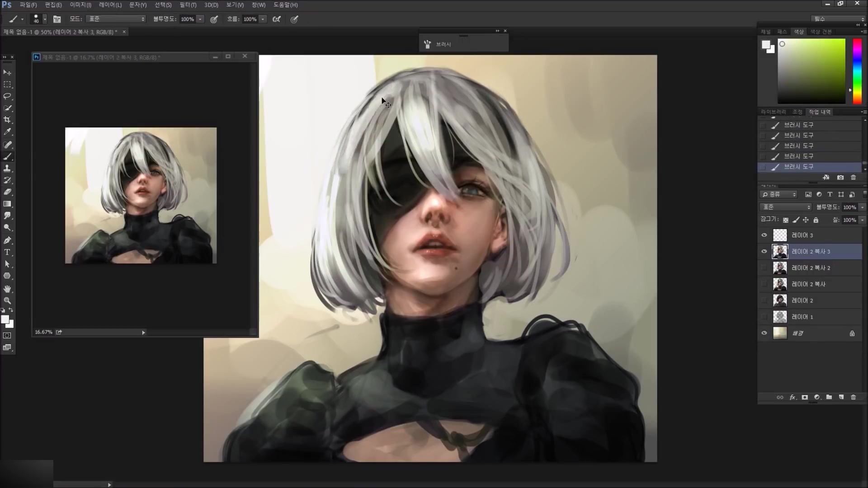Select the 레이어 2 복사 layer

[x=808, y=284]
